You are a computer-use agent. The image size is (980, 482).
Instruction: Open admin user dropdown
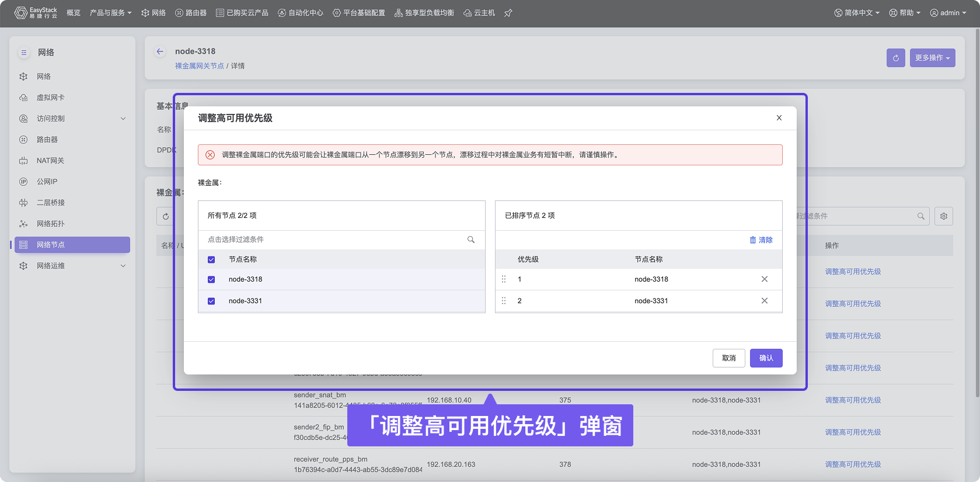(x=948, y=13)
